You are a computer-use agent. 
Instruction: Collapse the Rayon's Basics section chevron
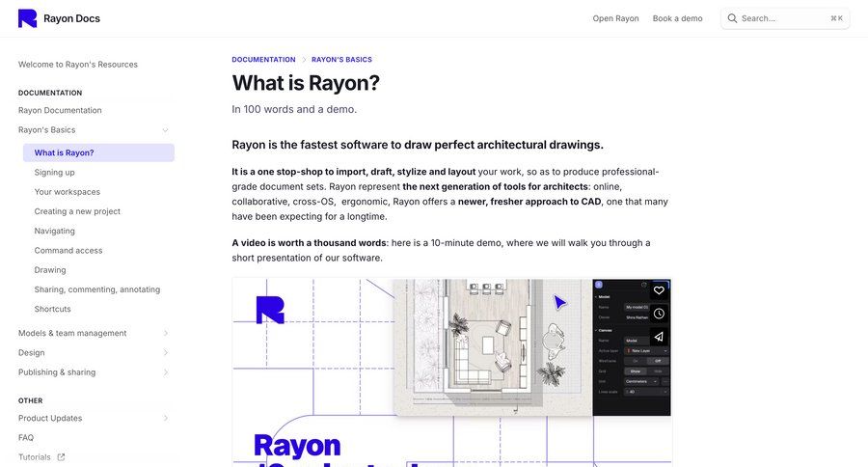[x=165, y=130]
